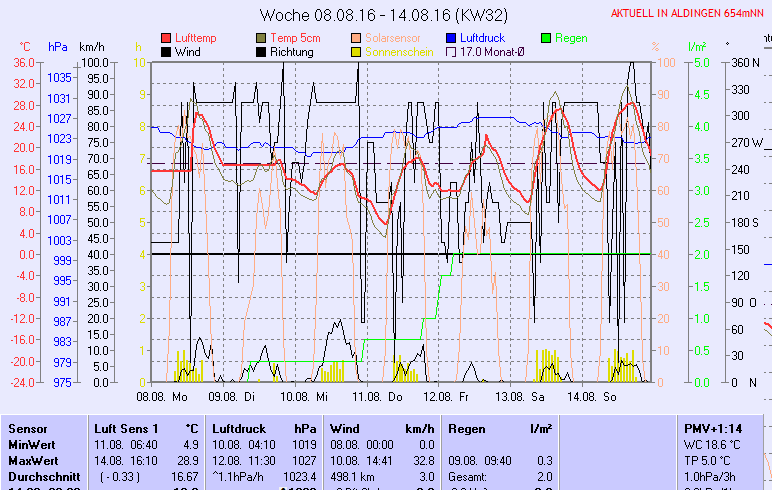Viewport: 772px width, 490px height.
Task: Click the Luftdruck hPa column header
Action: [263, 427]
